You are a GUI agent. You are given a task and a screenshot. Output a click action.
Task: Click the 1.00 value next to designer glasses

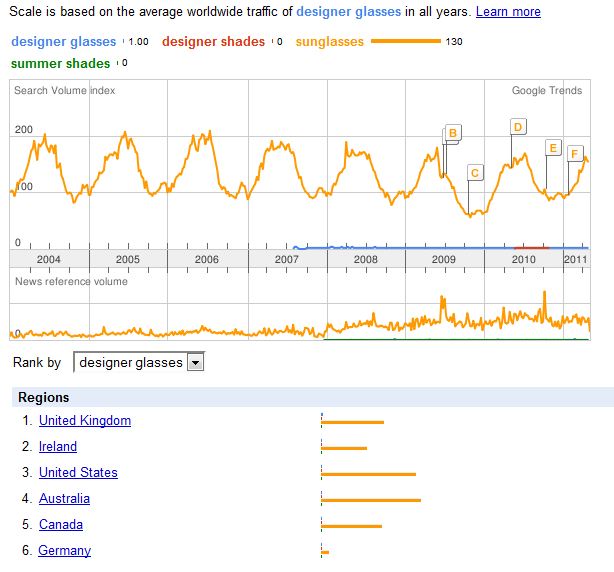[x=139, y=42]
